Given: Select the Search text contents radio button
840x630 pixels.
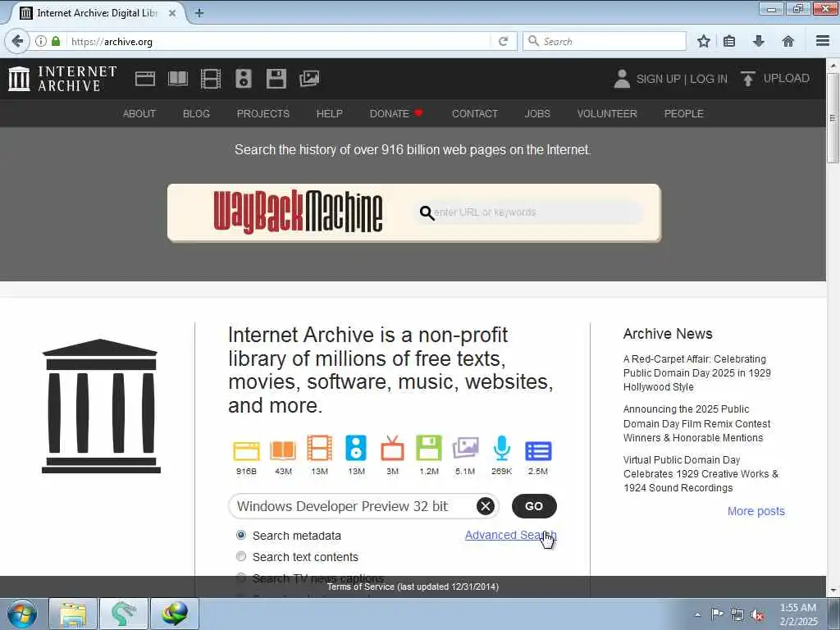Looking at the screenshot, I should pyautogui.click(x=241, y=557).
